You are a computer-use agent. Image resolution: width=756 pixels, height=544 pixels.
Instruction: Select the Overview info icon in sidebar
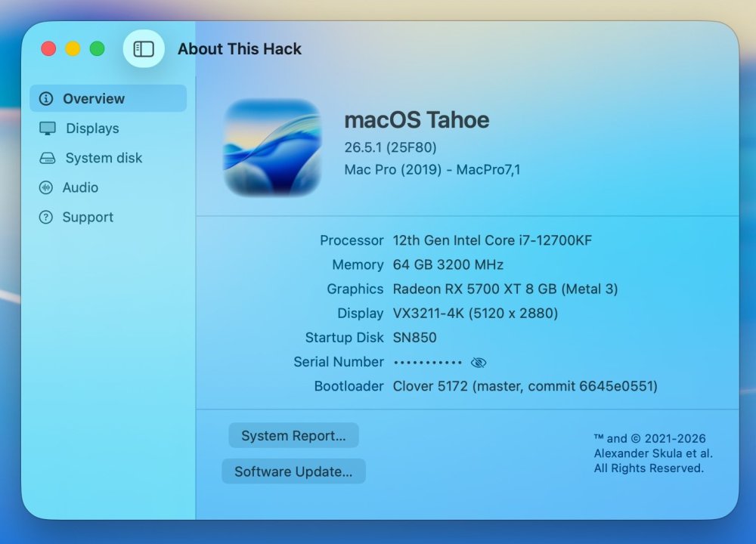(x=46, y=99)
